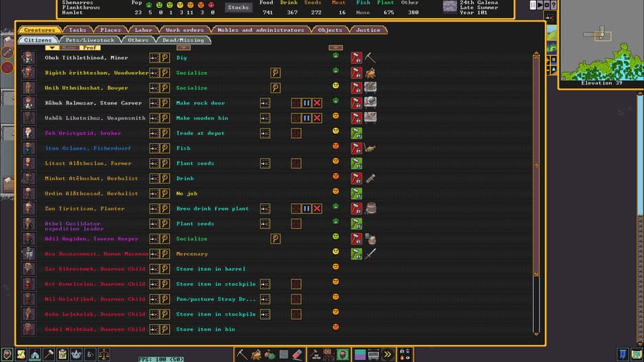Pause the Make rock door job
This screenshot has height=362, width=644.
coord(307,103)
